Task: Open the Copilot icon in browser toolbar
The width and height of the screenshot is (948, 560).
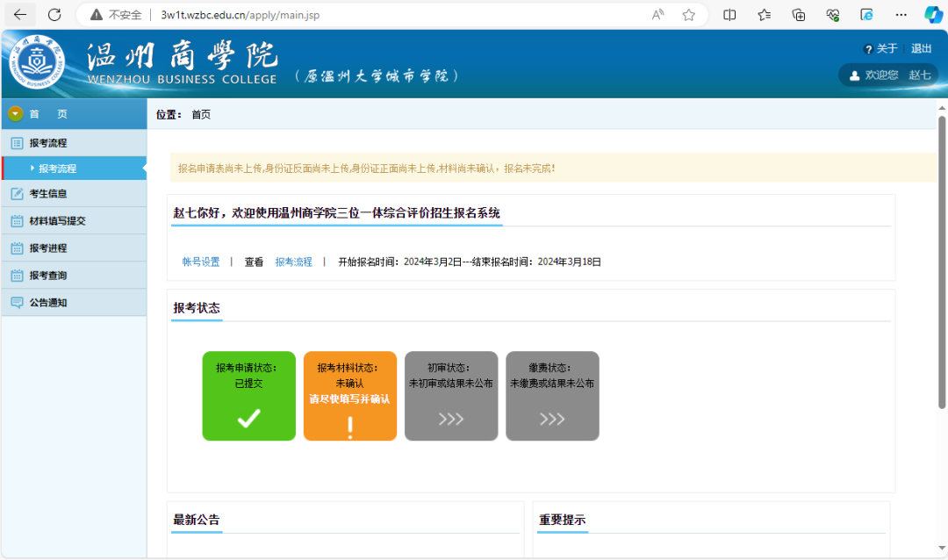Action: click(933, 14)
